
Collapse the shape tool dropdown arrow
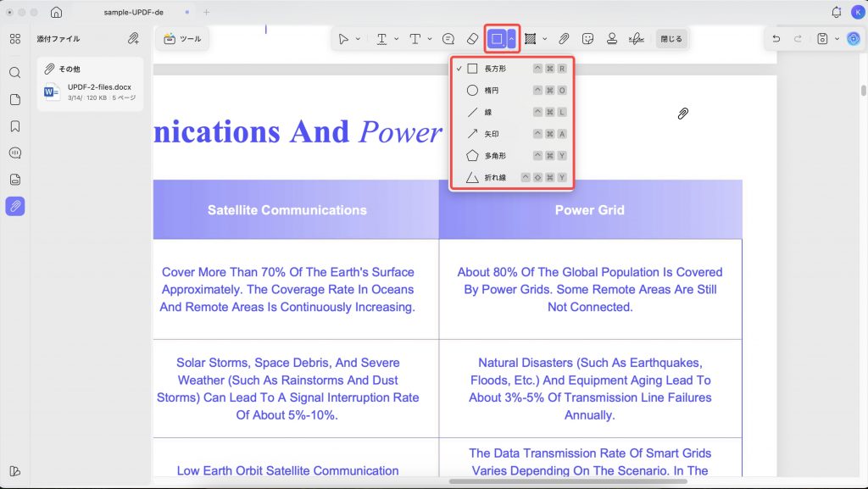[511, 39]
